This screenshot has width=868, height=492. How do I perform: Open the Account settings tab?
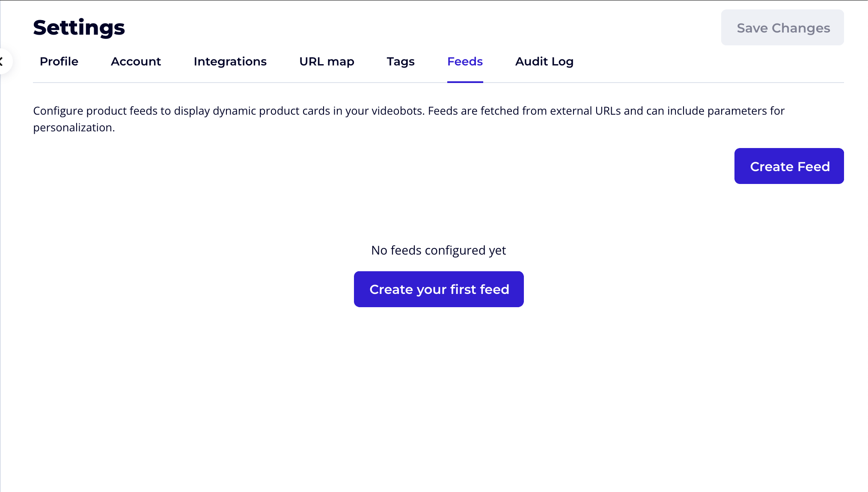tap(136, 62)
